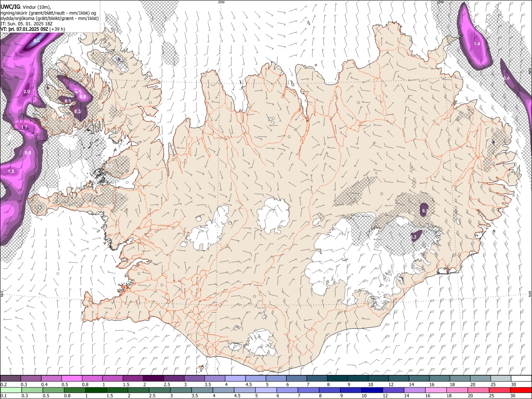This screenshot has height=399, width=532.
Task: Click the 1.7 snowfall value on the map
Action: [x=24, y=127]
